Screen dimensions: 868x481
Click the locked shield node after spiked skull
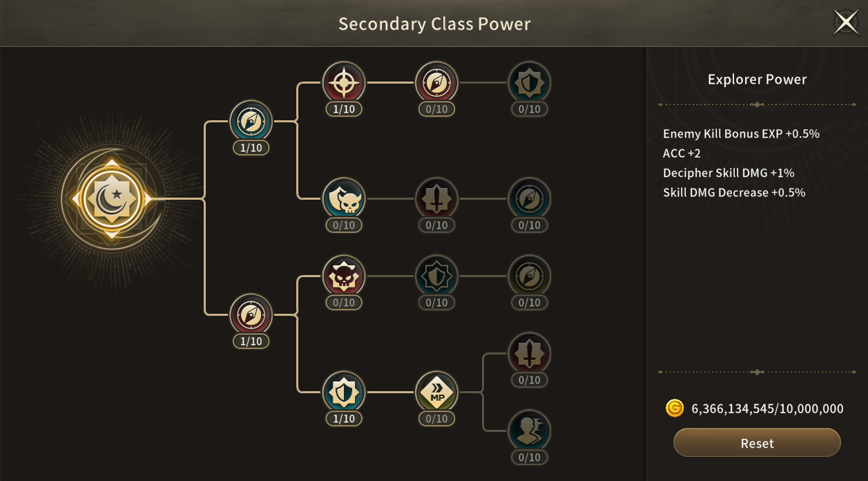click(x=436, y=276)
